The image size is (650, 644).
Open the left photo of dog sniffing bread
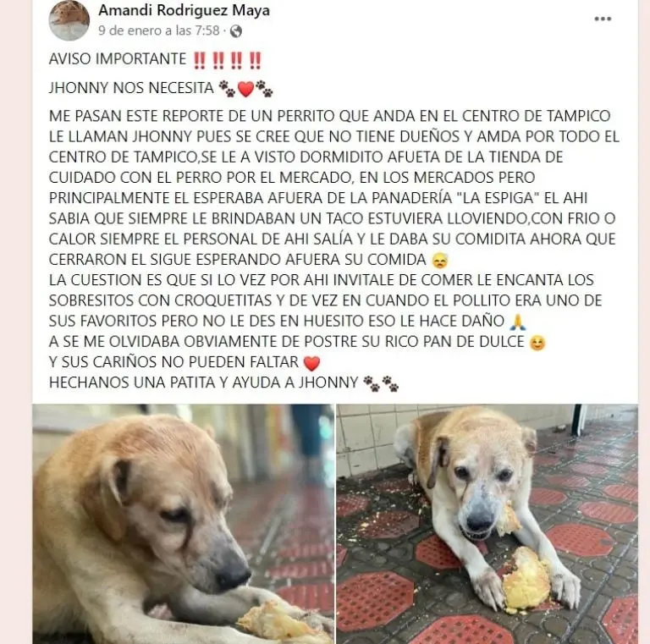pos(183,524)
